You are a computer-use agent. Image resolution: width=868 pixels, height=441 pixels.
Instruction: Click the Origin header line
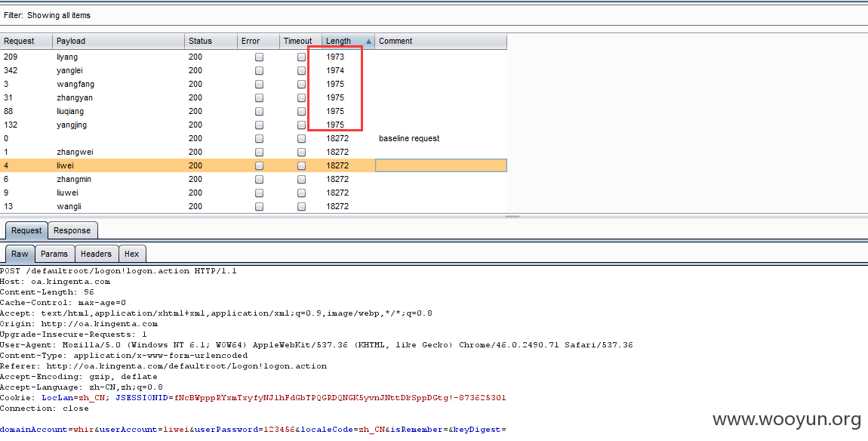[78, 323]
